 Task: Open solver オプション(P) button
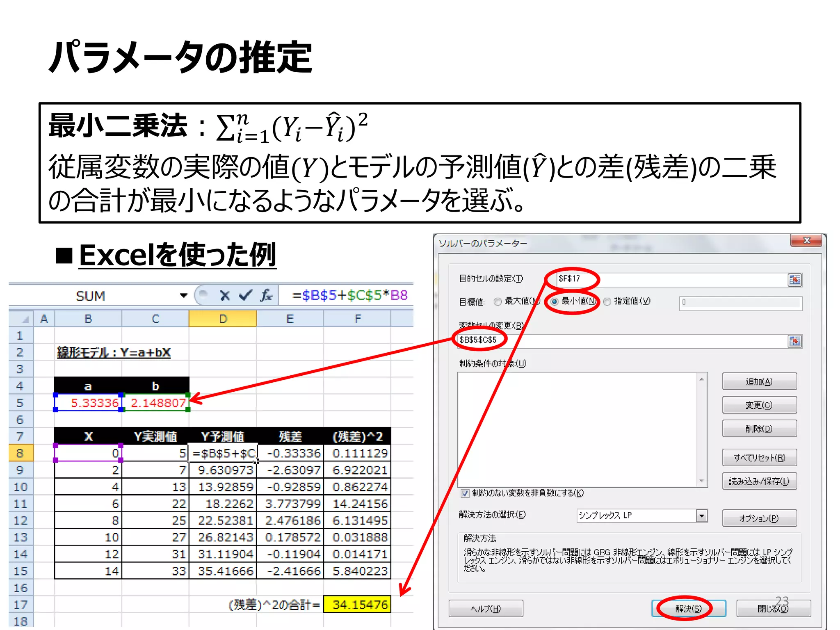(x=759, y=518)
